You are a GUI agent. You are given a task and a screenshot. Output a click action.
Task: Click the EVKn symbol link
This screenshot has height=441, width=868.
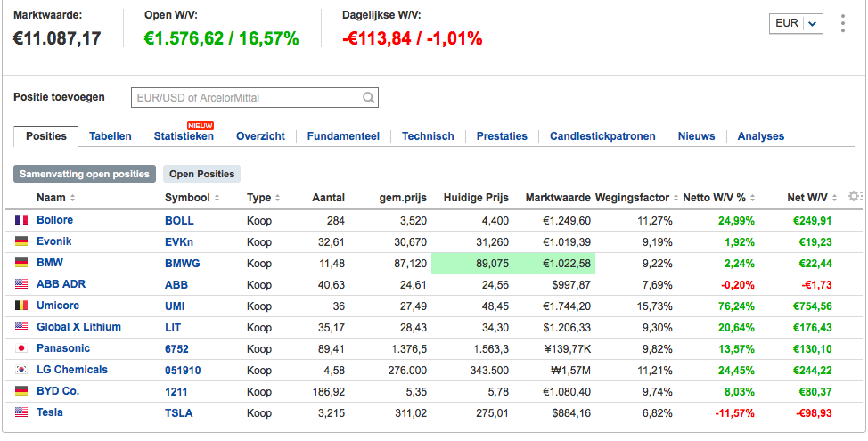pyautogui.click(x=179, y=242)
